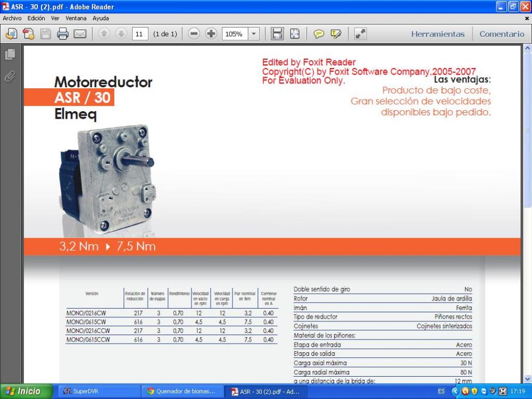Screen dimensions: 532x399
Task: Click the 'Las ventajas:' heading
Action: 462,80
